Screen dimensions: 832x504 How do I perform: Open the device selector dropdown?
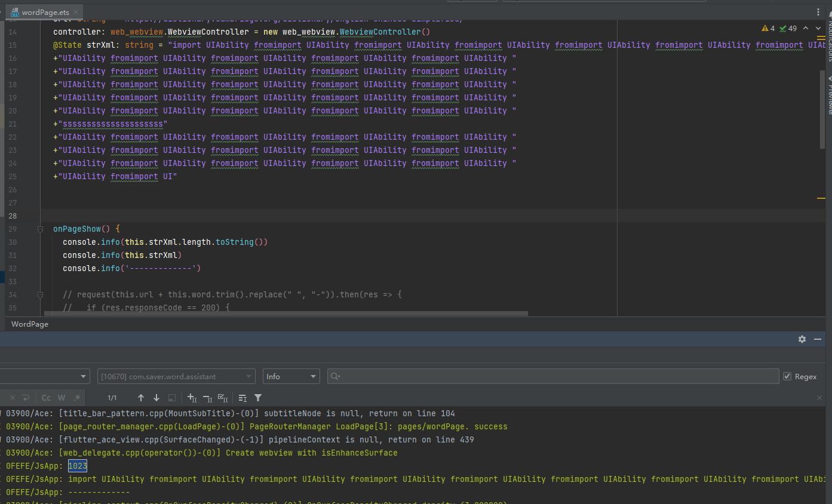coord(45,376)
